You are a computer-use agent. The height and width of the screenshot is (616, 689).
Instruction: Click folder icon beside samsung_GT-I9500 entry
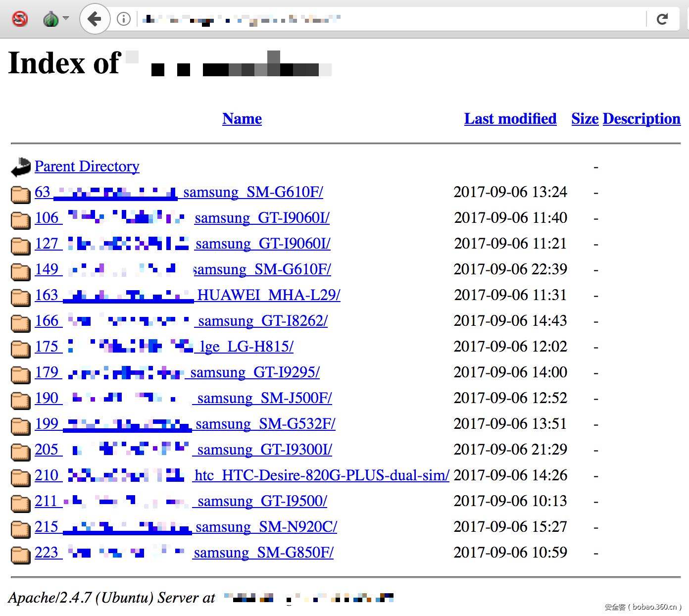21,503
